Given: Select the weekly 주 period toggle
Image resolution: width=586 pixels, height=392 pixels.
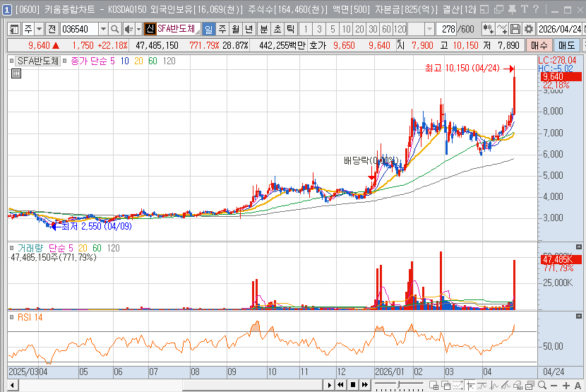Looking at the screenshot, I should (222, 29).
